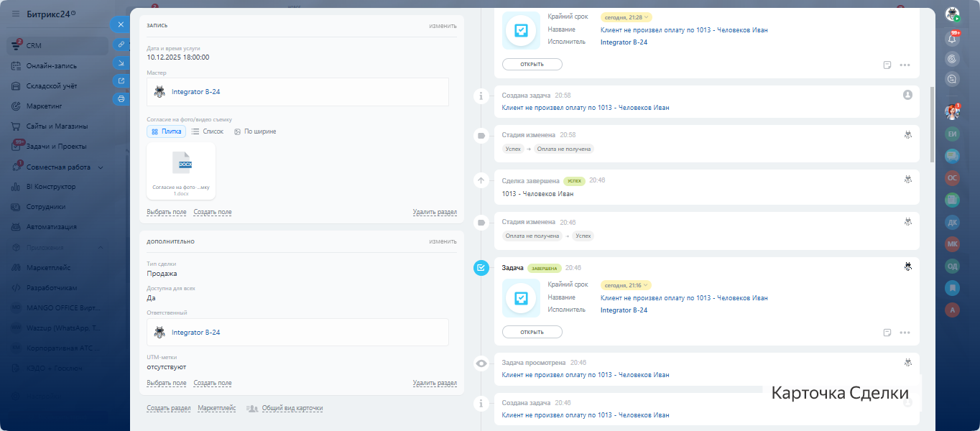
Task: Switch file view to Список
Action: (208, 131)
